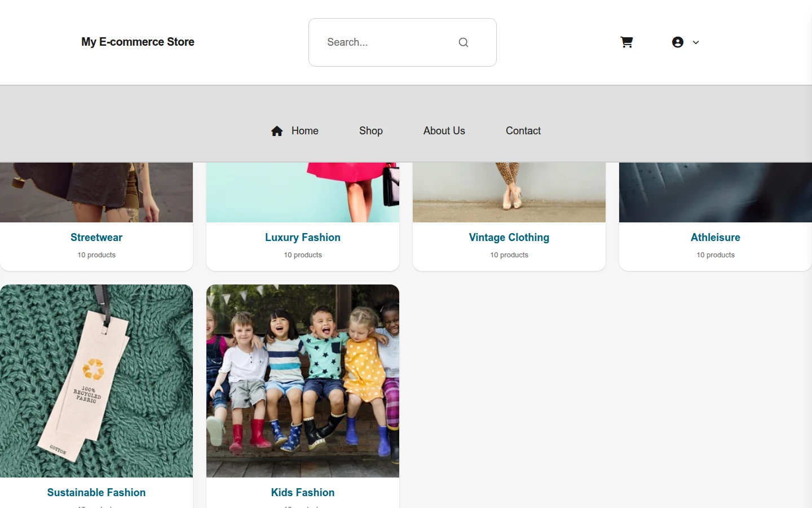Open the Vintage Clothing category

(x=509, y=238)
